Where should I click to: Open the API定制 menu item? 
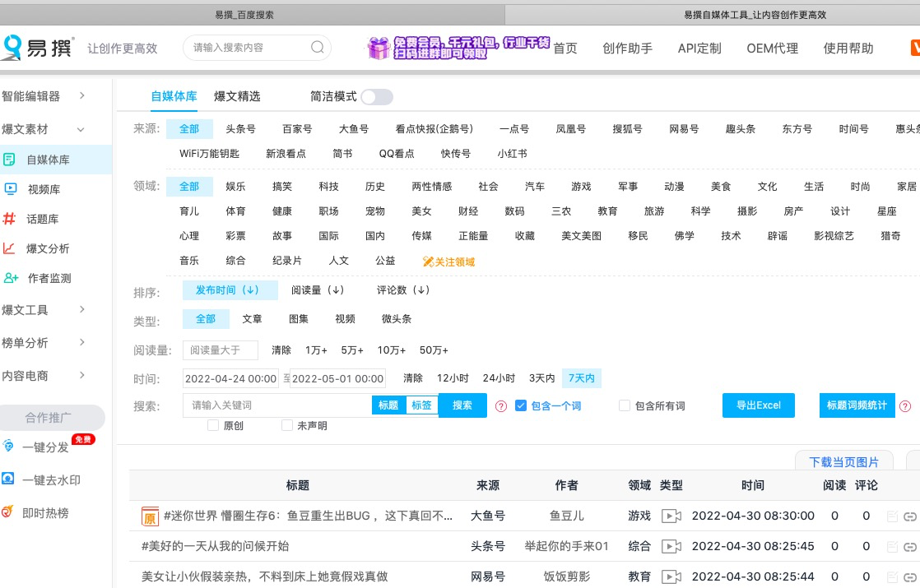[x=699, y=48]
